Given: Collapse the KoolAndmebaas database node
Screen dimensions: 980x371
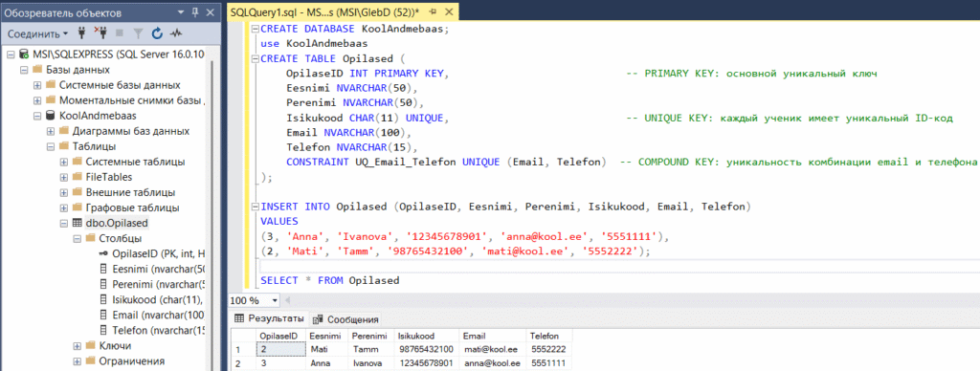Looking at the screenshot, I should click(37, 116).
